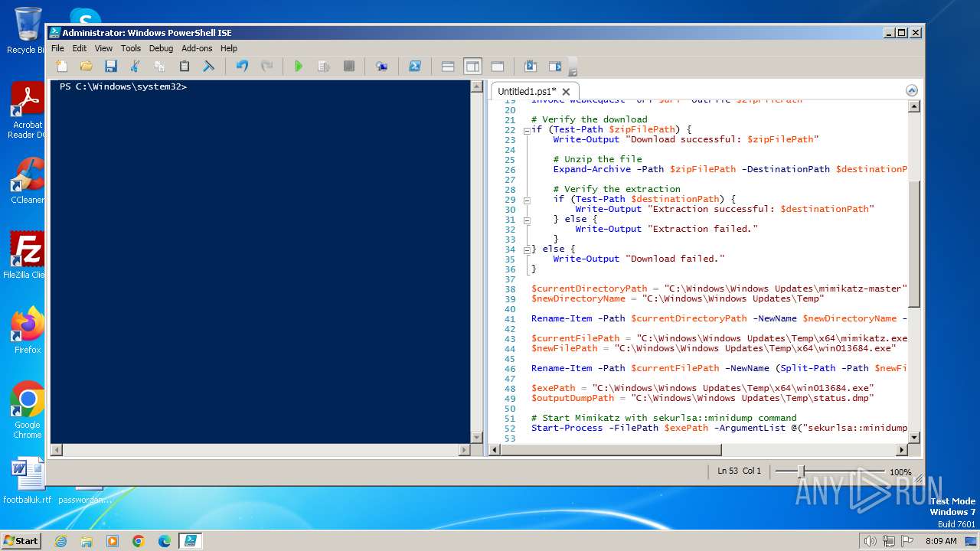Click script editor horizontal scrollbar thumb

pyautogui.click(x=612, y=450)
